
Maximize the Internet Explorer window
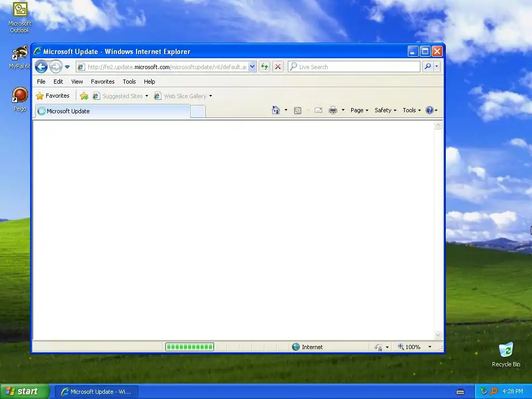[425, 51]
